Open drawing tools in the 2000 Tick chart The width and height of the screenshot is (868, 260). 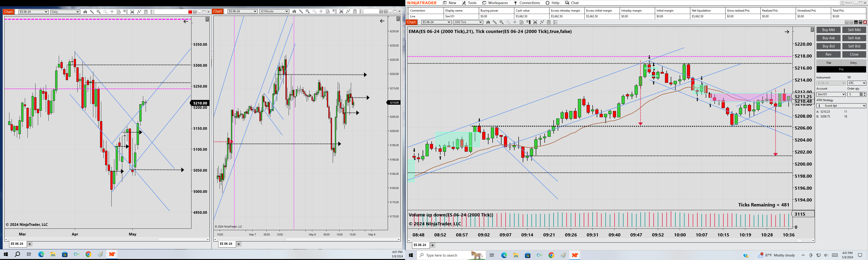pyautogui.click(x=495, y=23)
